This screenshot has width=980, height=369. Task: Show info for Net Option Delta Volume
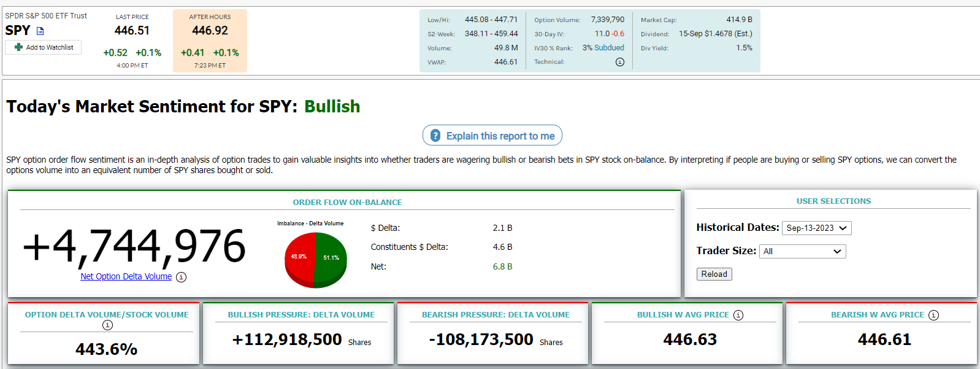(x=181, y=278)
